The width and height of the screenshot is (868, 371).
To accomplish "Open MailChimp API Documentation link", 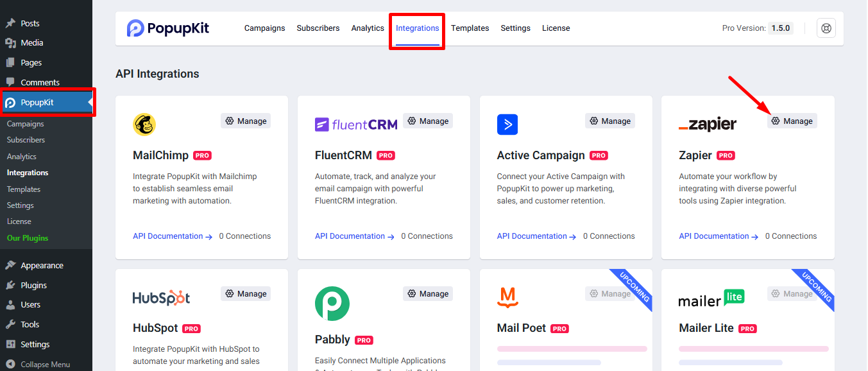I will point(172,236).
